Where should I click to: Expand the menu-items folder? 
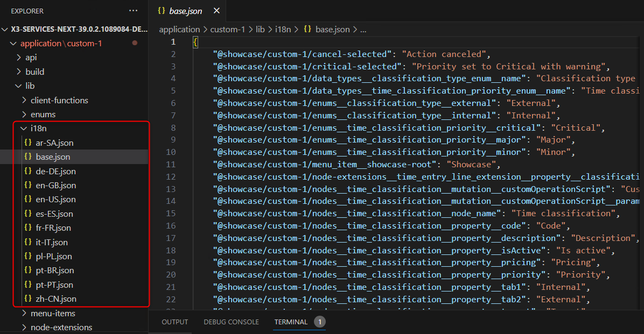tap(24, 313)
